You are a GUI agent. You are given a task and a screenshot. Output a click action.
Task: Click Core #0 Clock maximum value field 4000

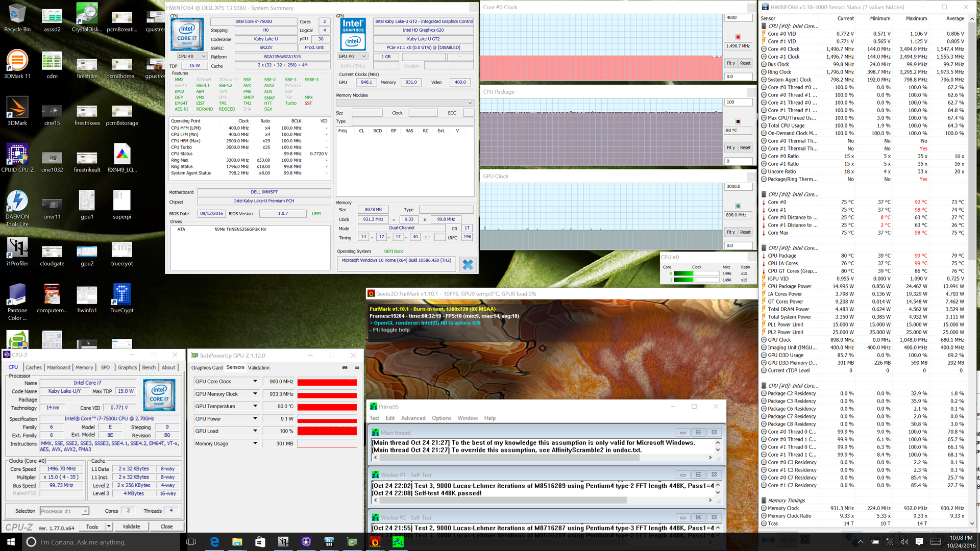(x=738, y=18)
